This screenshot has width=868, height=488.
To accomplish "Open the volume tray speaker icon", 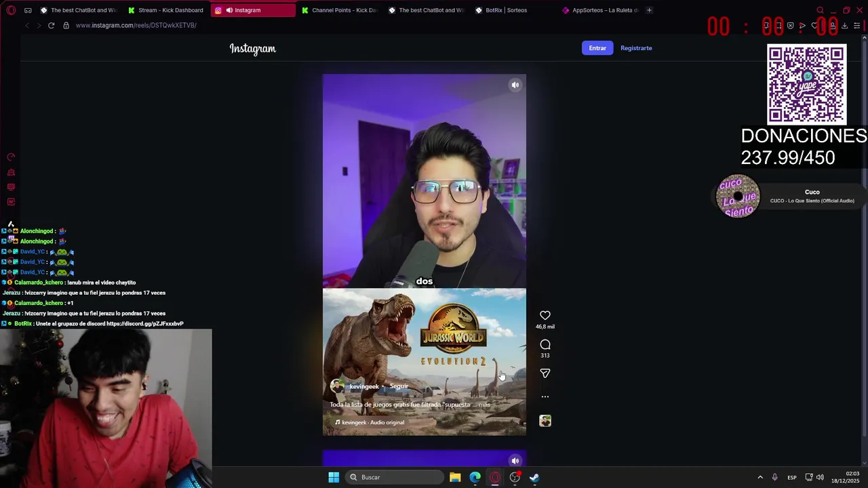I will point(820,477).
